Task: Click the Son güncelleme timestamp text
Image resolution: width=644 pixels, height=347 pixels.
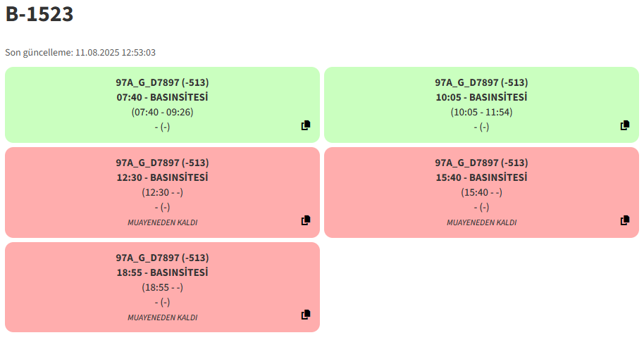Action: 80,53
